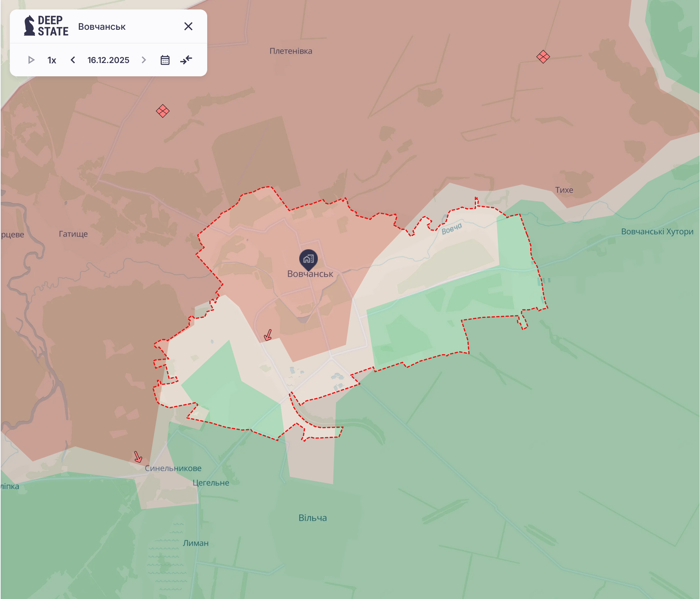This screenshot has width=700, height=599.
Task: Toggle the 1x playback speed
Action: [x=51, y=60]
